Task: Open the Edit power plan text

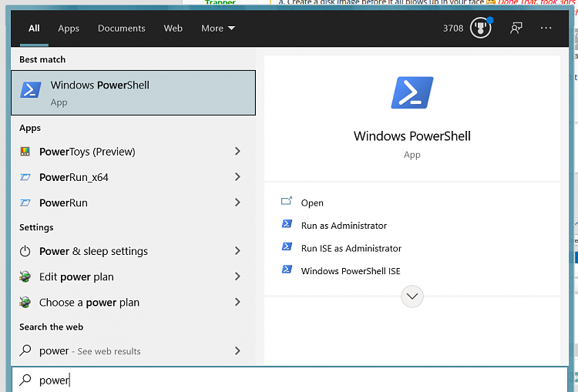Action: pyautogui.click(x=76, y=276)
